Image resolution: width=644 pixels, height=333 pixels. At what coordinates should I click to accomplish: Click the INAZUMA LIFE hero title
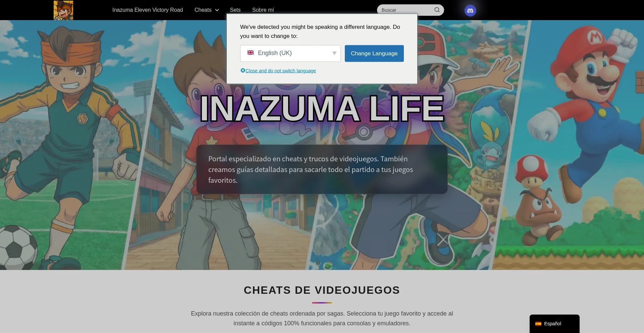[x=322, y=108]
